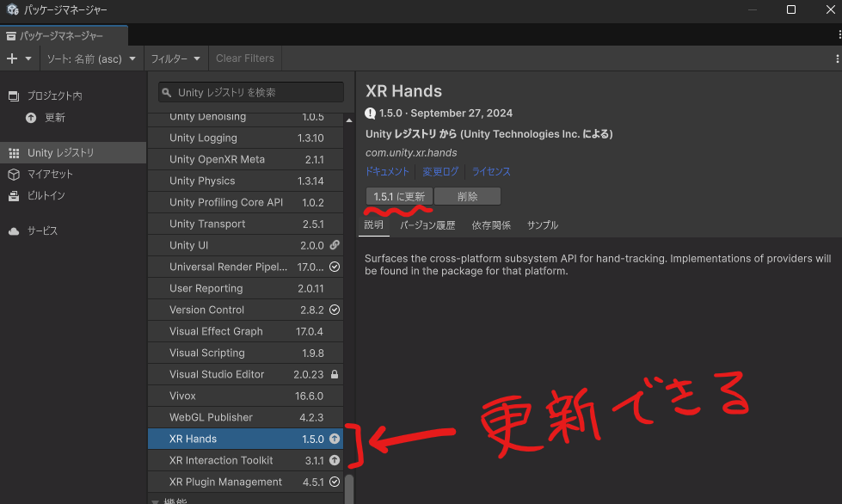Select the XR Interaction Toolkit package
The height and width of the screenshot is (504, 842).
coord(245,460)
